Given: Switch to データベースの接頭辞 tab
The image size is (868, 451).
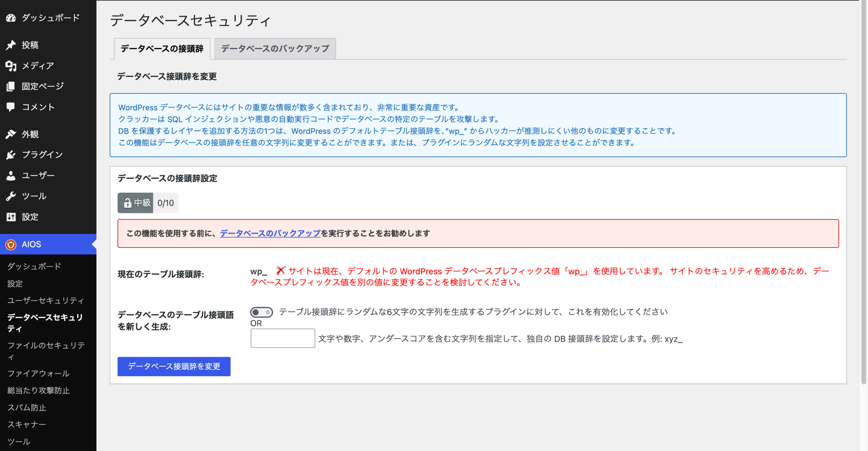Looking at the screenshot, I should click(162, 48).
